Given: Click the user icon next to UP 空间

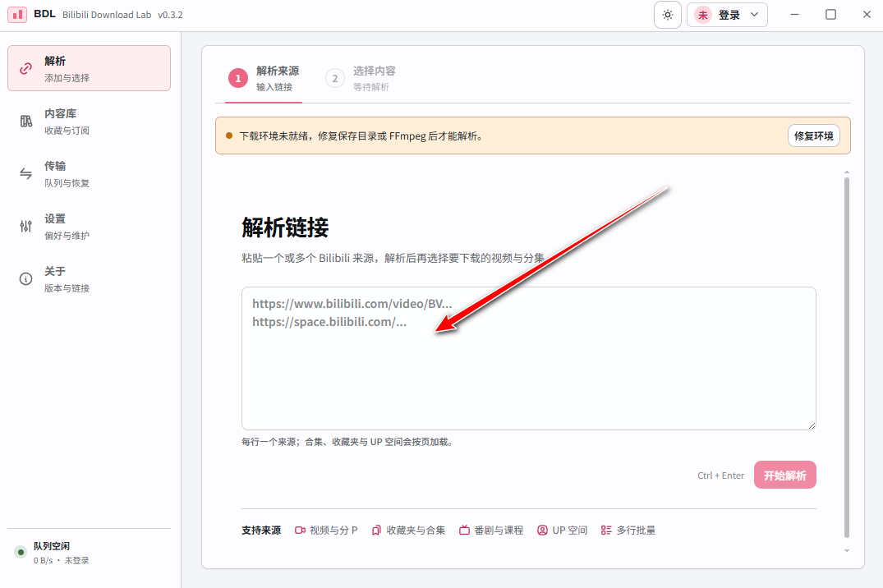Looking at the screenshot, I should coord(542,530).
